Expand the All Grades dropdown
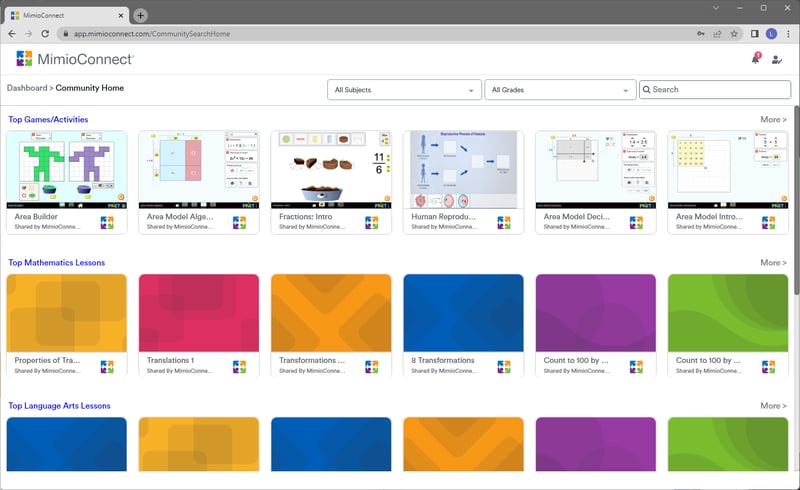 pyautogui.click(x=560, y=90)
